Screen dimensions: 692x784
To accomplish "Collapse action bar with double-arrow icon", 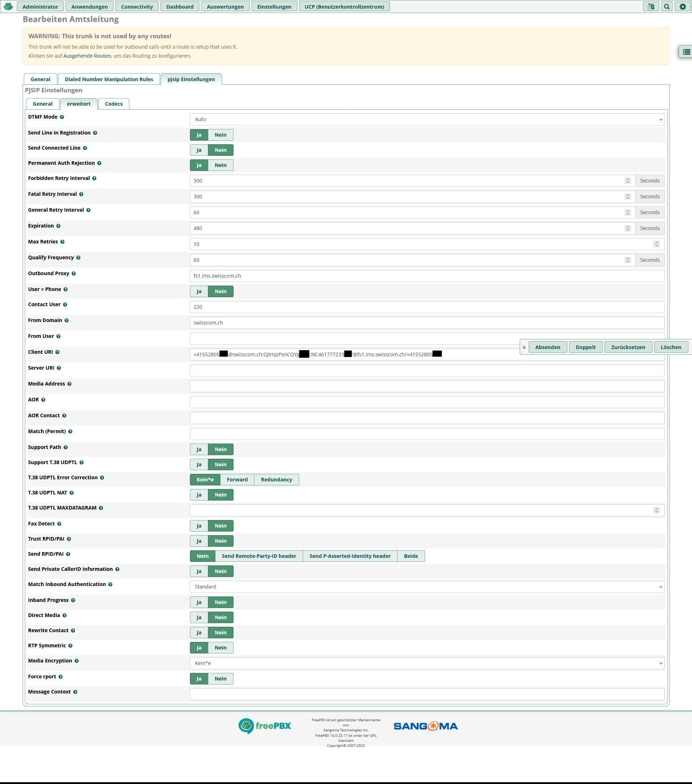I will click(524, 347).
